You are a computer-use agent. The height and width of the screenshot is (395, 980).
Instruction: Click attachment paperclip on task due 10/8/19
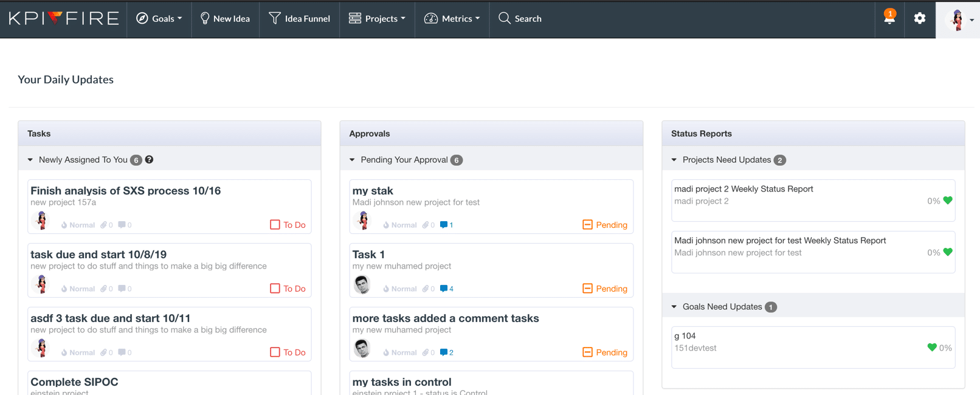click(x=103, y=289)
